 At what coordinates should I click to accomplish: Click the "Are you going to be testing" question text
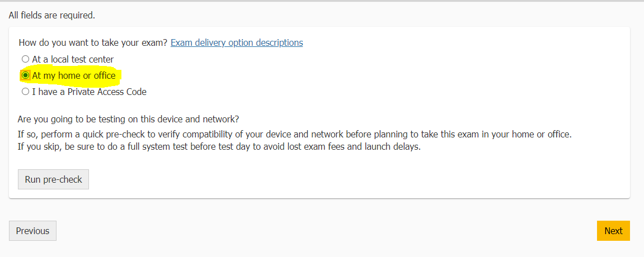129,119
